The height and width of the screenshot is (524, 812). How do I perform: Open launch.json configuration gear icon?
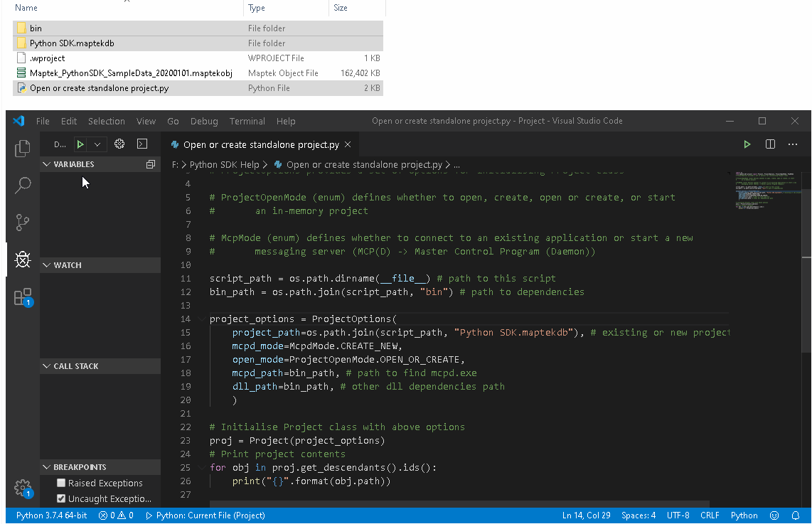pos(119,144)
